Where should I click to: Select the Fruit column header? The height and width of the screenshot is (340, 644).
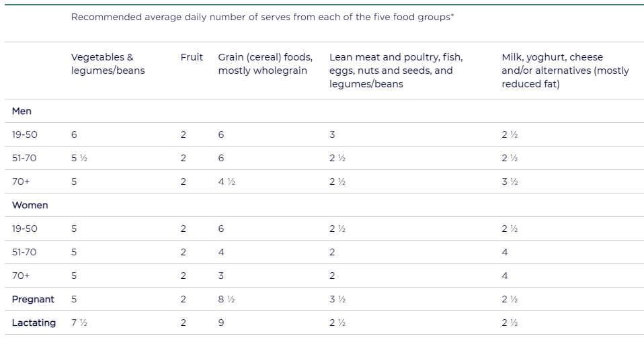pos(192,57)
